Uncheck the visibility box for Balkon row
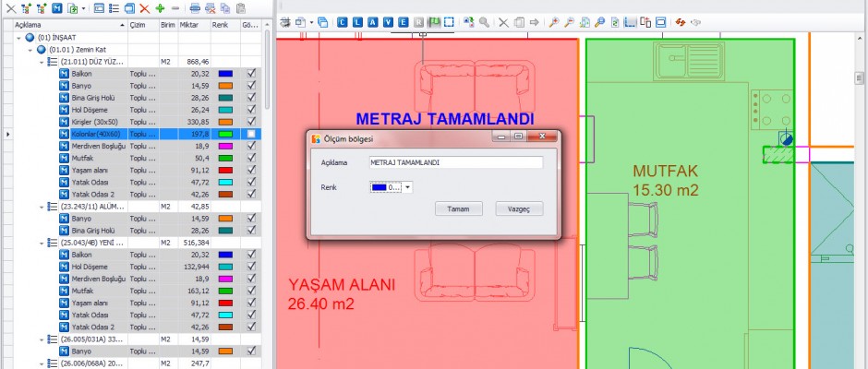Image resolution: width=868 pixels, height=369 pixels. point(251,73)
